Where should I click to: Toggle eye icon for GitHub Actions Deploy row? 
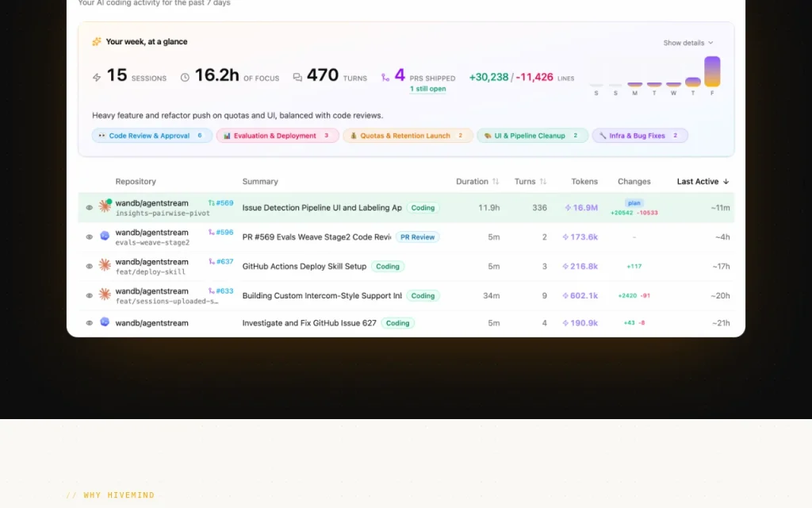click(89, 266)
